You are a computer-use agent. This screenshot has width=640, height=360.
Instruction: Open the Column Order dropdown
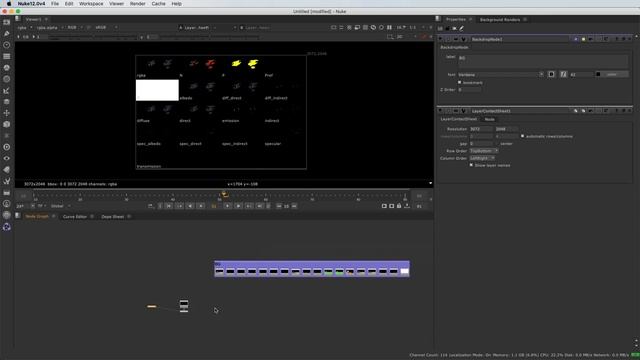(x=482, y=158)
